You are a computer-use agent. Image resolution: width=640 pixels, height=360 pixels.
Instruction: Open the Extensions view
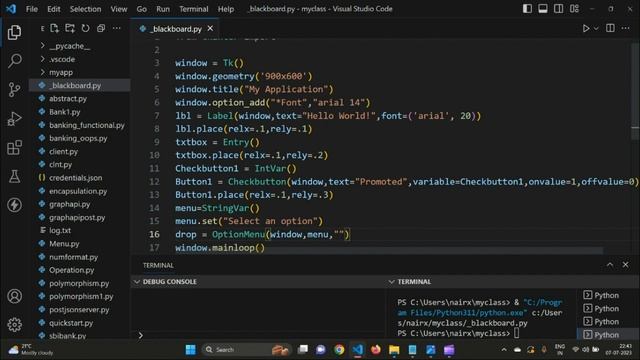pos(14,147)
